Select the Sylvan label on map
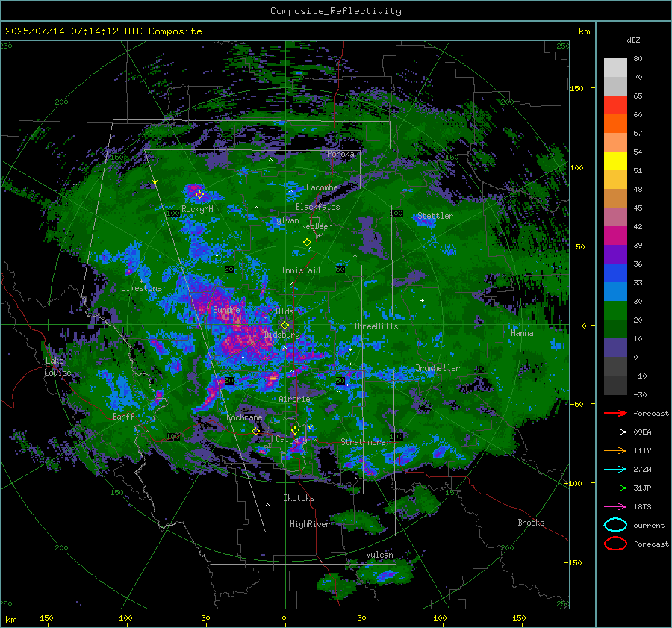 [x=285, y=220]
